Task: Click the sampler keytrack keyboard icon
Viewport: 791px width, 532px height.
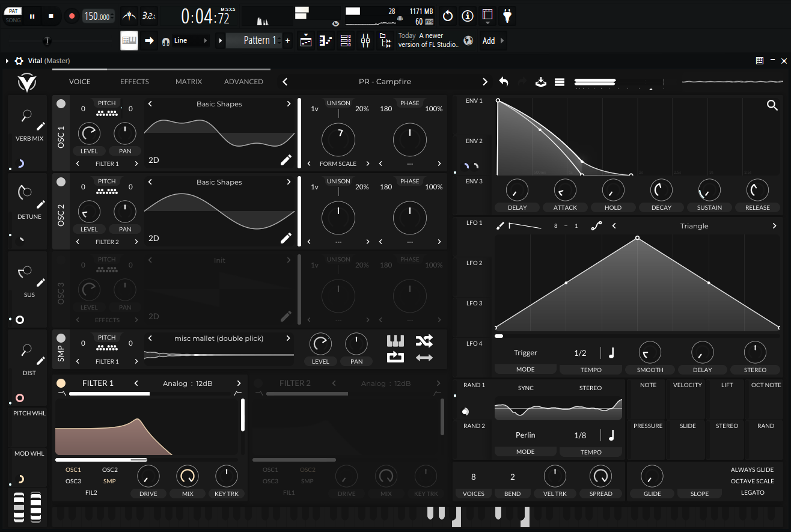Action: pos(395,341)
